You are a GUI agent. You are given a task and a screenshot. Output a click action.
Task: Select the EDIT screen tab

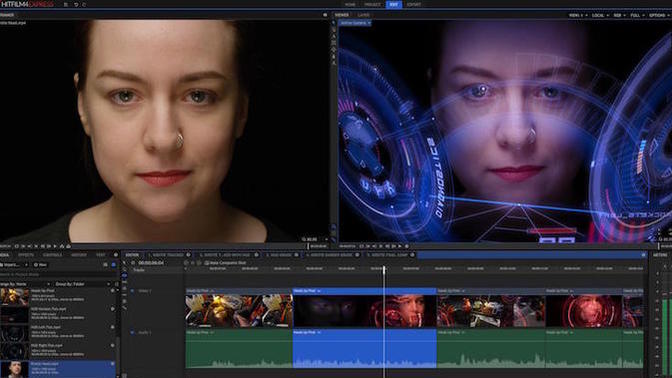pyautogui.click(x=393, y=4)
